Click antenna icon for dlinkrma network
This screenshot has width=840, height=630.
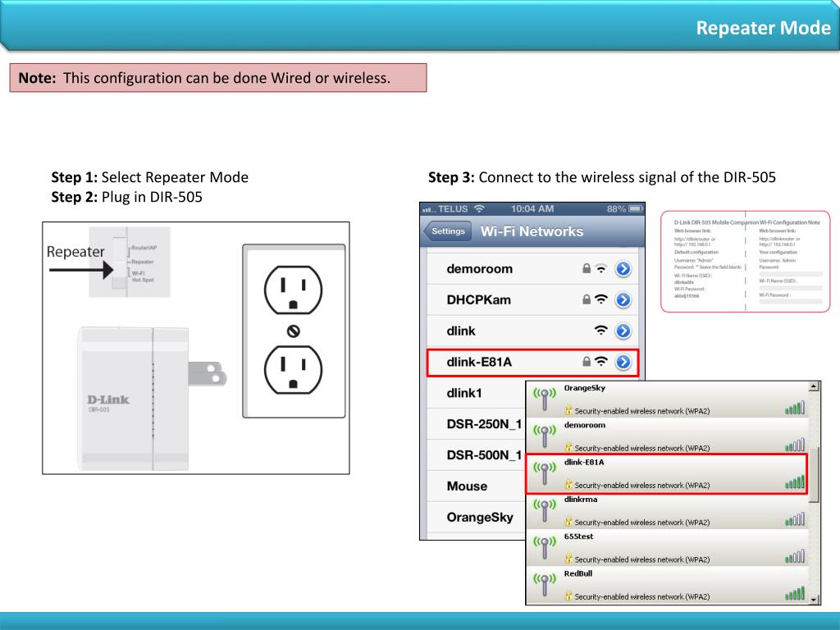pyautogui.click(x=545, y=510)
